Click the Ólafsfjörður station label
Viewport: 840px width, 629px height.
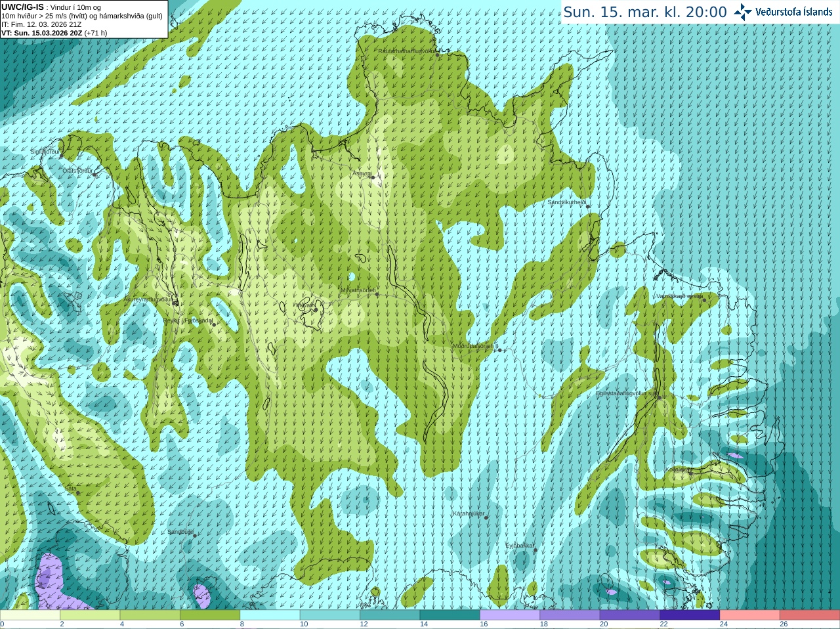pyautogui.click(x=78, y=171)
